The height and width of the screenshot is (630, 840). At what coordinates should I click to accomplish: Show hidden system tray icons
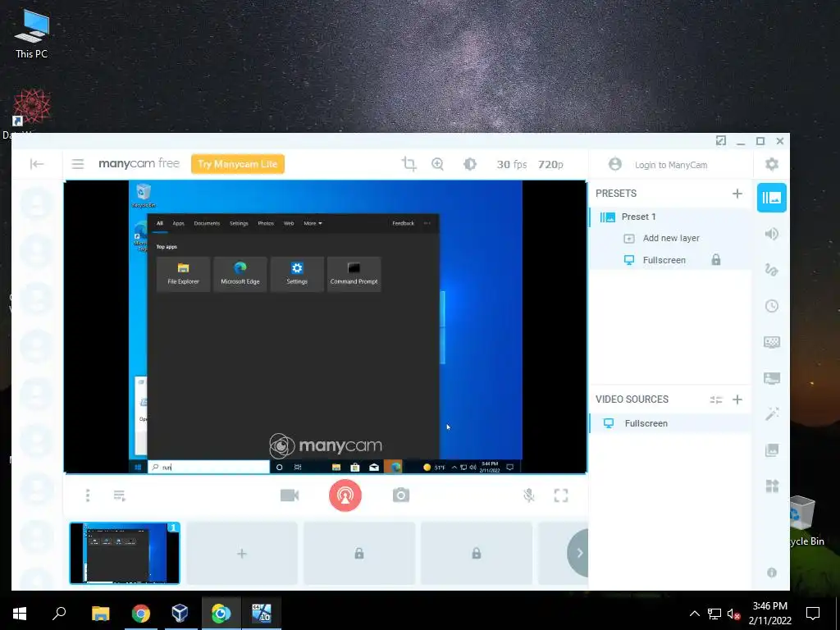[694, 614]
